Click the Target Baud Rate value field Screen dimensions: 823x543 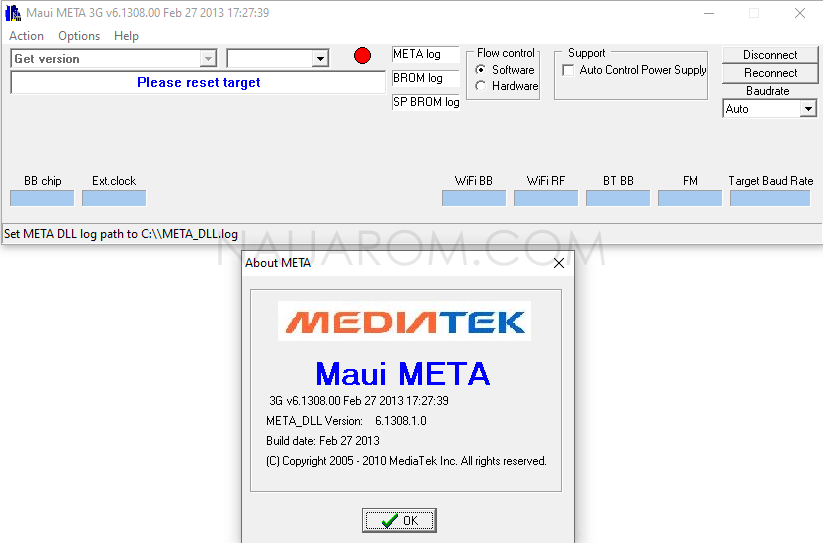pyautogui.click(x=770, y=198)
